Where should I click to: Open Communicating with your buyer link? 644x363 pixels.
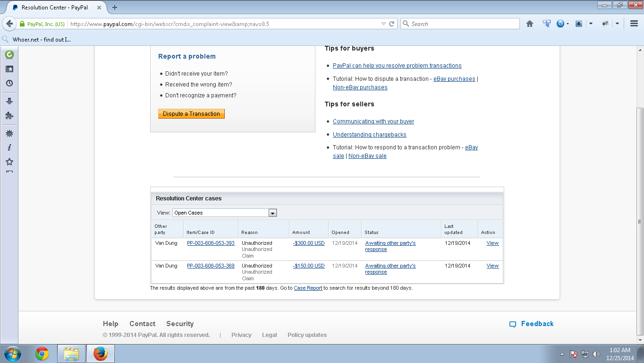click(x=373, y=121)
